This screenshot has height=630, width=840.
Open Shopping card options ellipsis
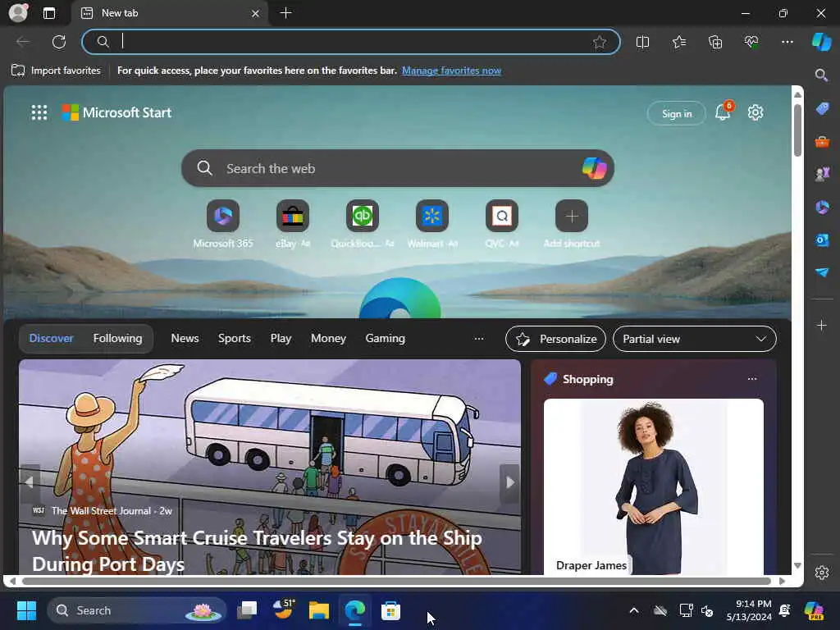click(x=752, y=379)
